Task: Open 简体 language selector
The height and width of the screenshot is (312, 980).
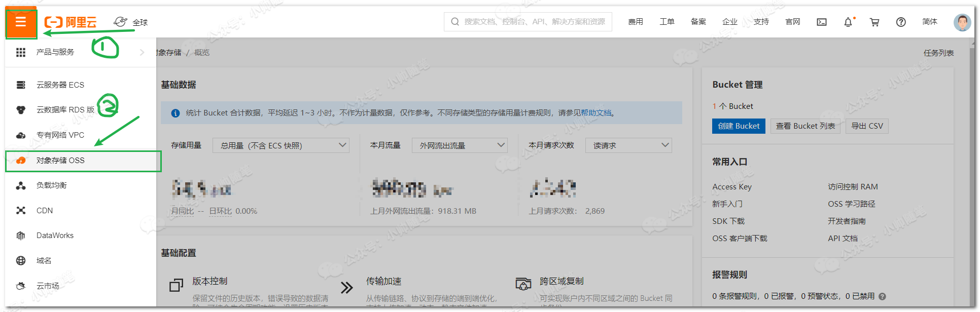Action: [930, 22]
